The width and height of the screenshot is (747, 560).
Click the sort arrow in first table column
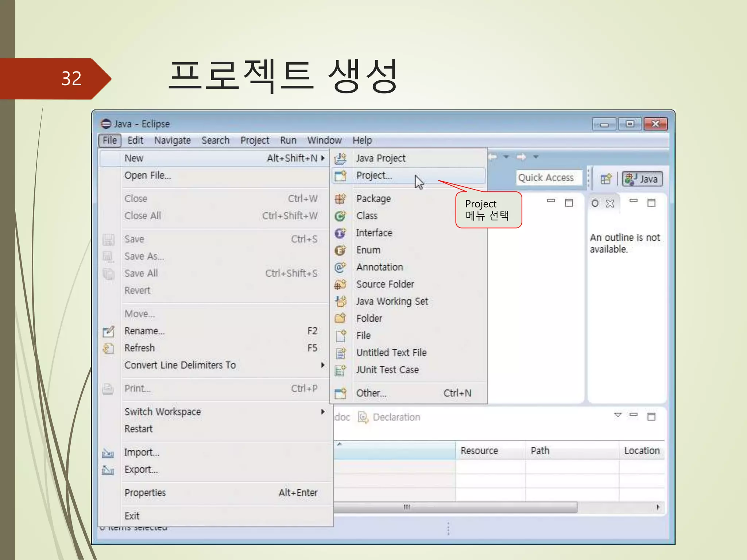(x=339, y=444)
